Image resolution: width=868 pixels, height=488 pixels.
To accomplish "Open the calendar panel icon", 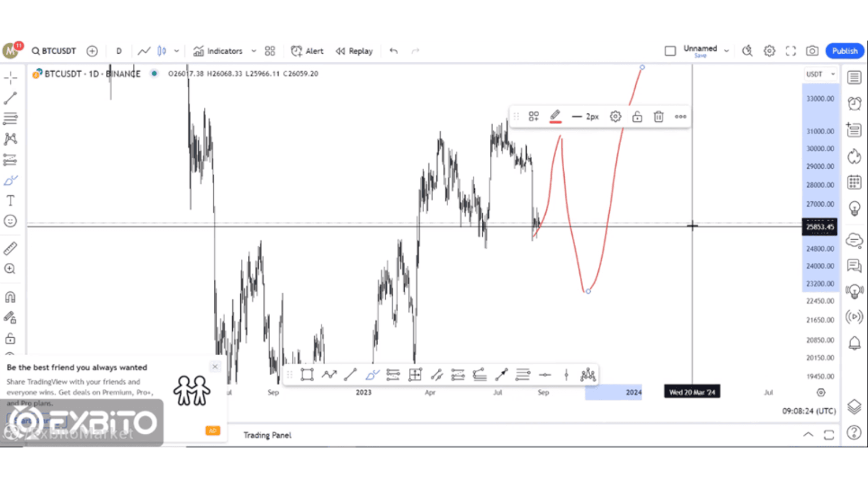I will click(x=854, y=182).
